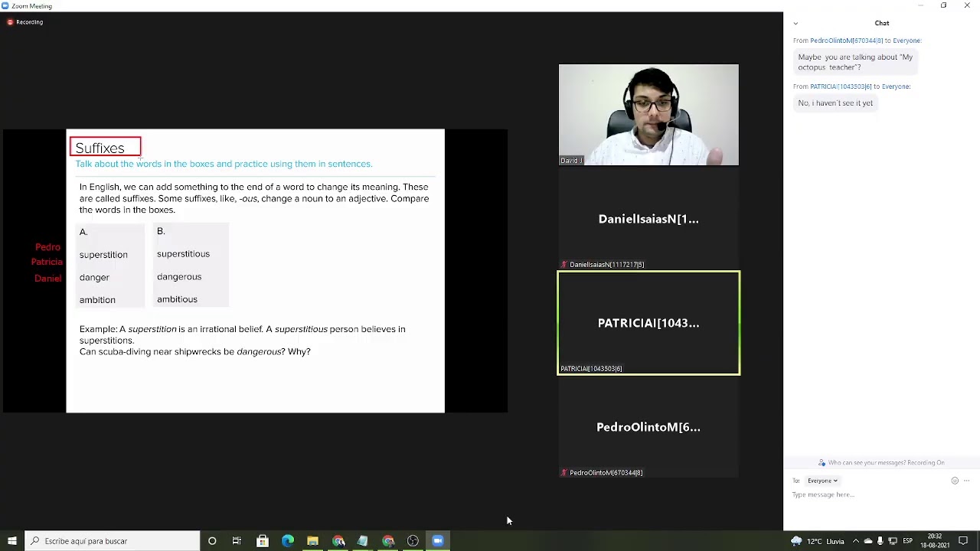The image size is (980, 551).
Task: Open Zoom icon on taskbar
Action: [438, 541]
